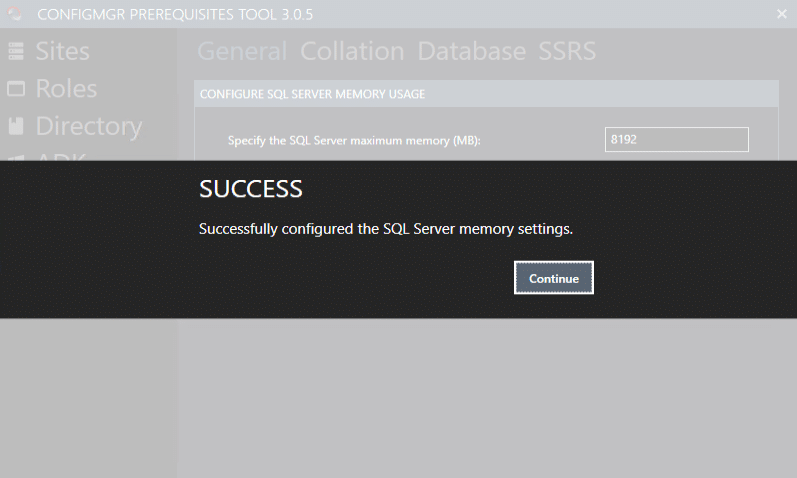The width and height of the screenshot is (797, 478).
Task: Click the Continue button in the success dialog
Action: pyautogui.click(x=554, y=278)
